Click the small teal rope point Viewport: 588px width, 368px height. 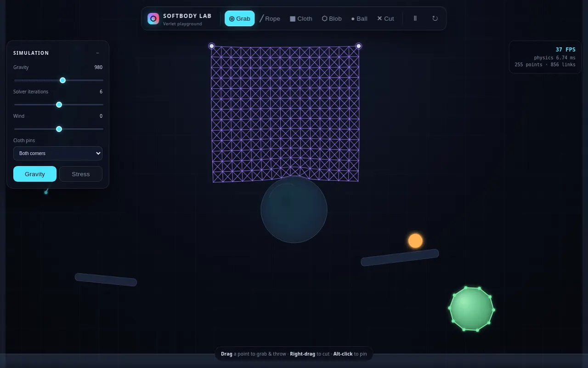[46, 192]
